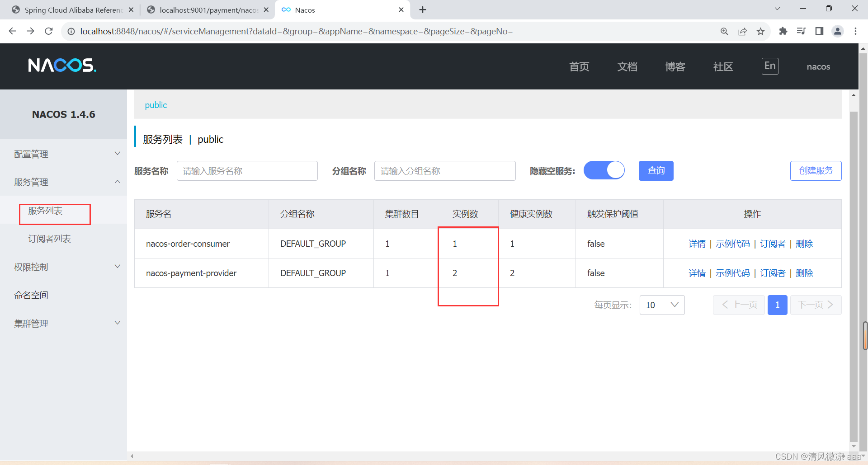Open the browser three-dot menu
Image resolution: width=868 pixels, height=465 pixels.
pyautogui.click(x=855, y=31)
